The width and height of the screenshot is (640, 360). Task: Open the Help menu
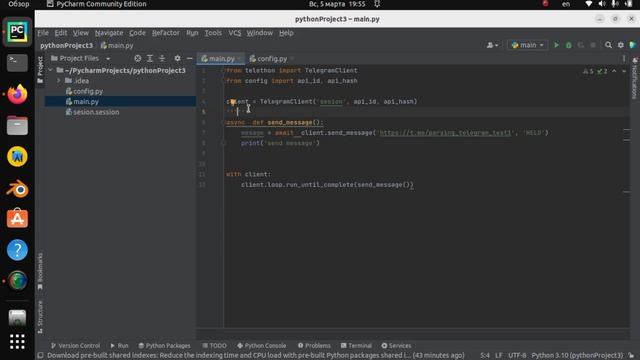[286, 33]
